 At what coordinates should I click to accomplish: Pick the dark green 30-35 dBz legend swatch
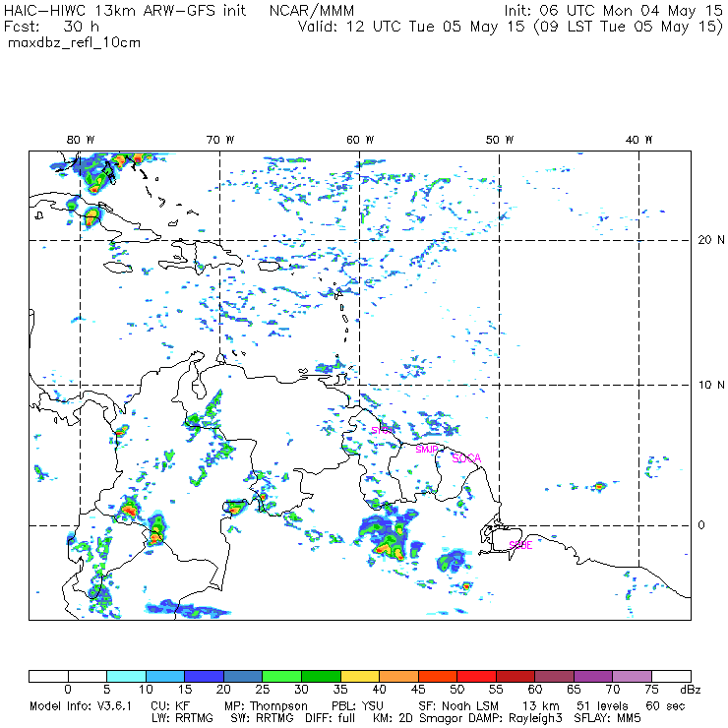coord(321,676)
